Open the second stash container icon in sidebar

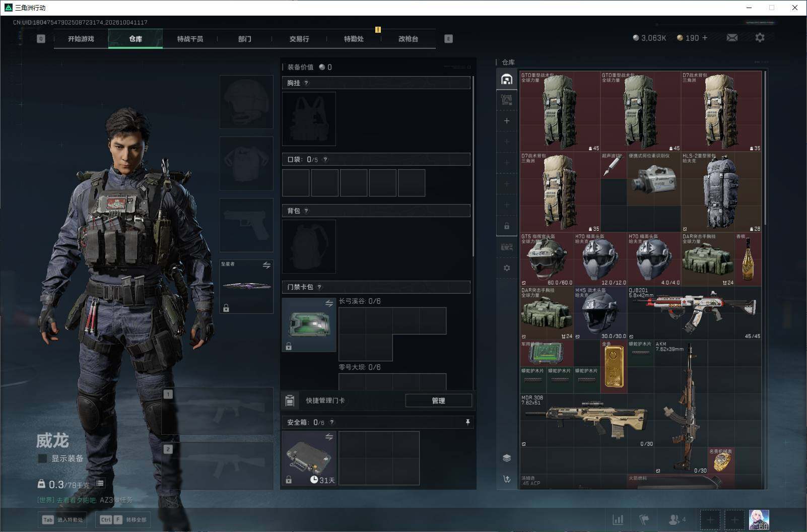point(507,100)
